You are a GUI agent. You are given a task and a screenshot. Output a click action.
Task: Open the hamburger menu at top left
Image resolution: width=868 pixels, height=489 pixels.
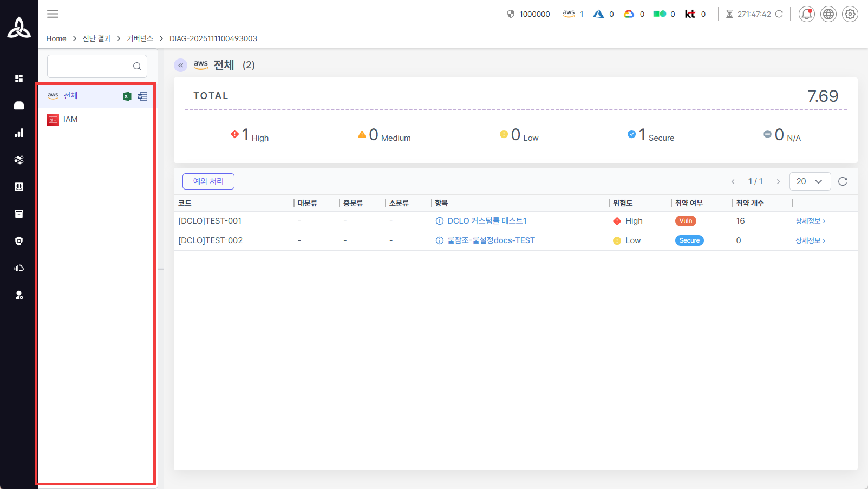(53, 14)
